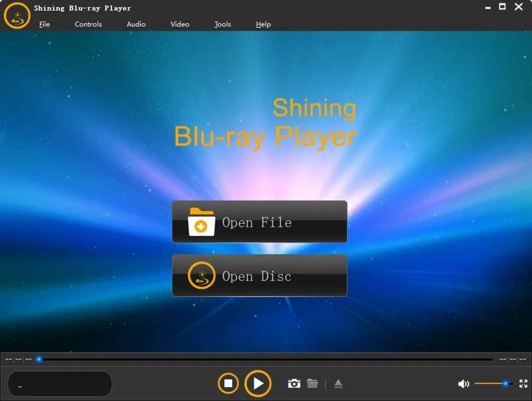Maximize the player window
This screenshot has width=532, height=401.
coord(502,6)
